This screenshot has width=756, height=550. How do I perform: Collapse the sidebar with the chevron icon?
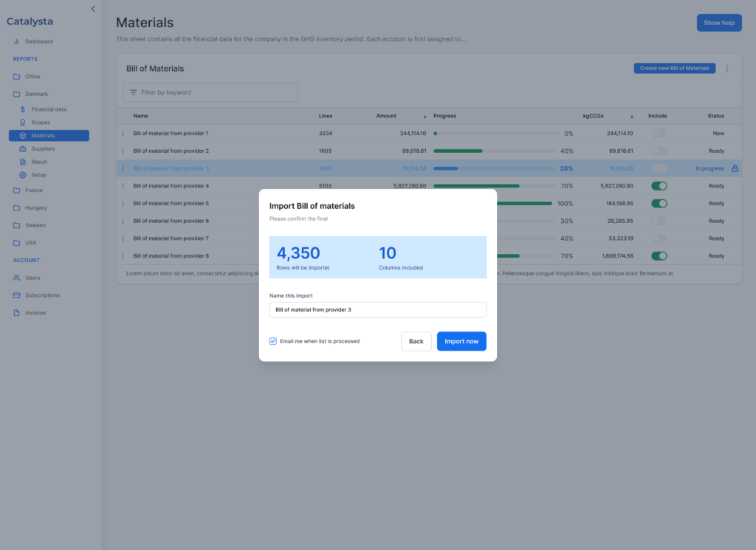(x=93, y=9)
